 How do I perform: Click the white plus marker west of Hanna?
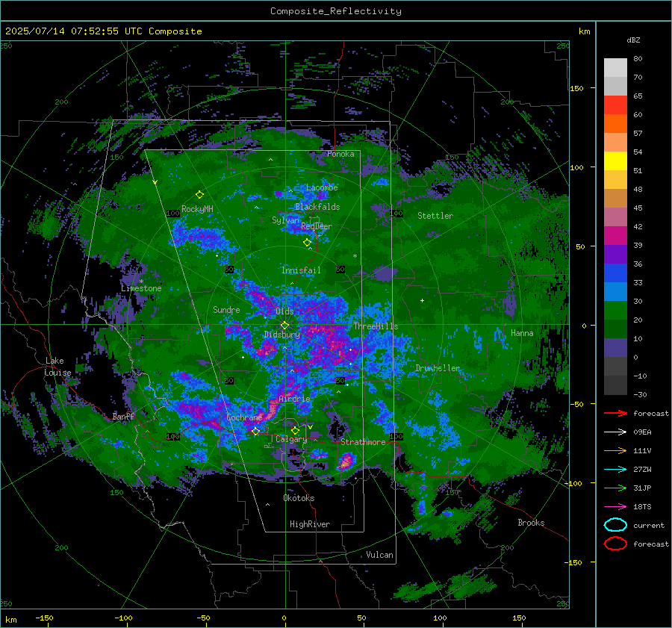tap(422, 300)
